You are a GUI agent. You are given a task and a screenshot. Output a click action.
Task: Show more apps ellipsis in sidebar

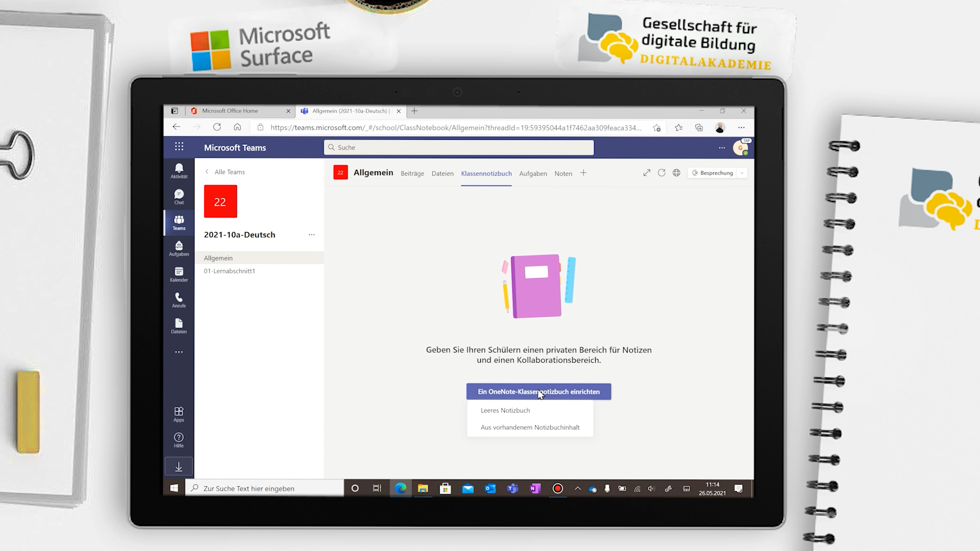coord(179,352)
